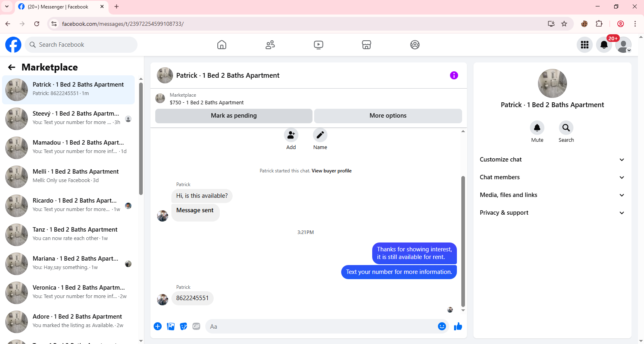Open the Melli conversation in the list
The height and width of the screenshot is (344, 644).
[69, 176]
